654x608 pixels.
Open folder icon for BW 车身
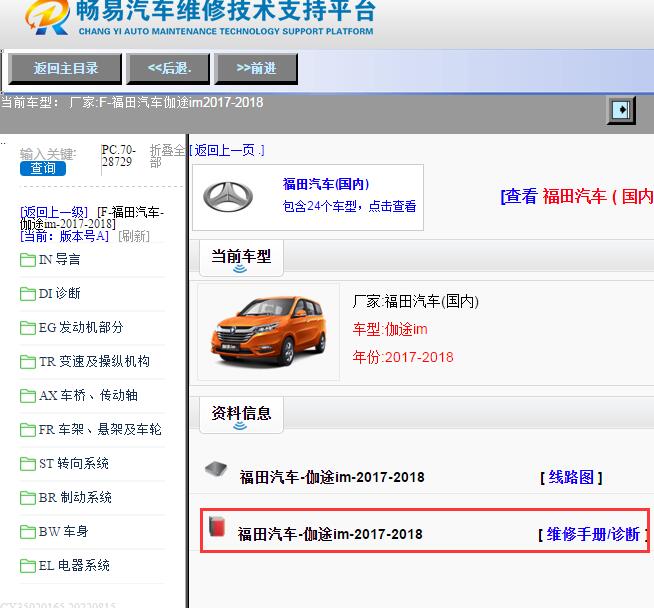[28, 532]
